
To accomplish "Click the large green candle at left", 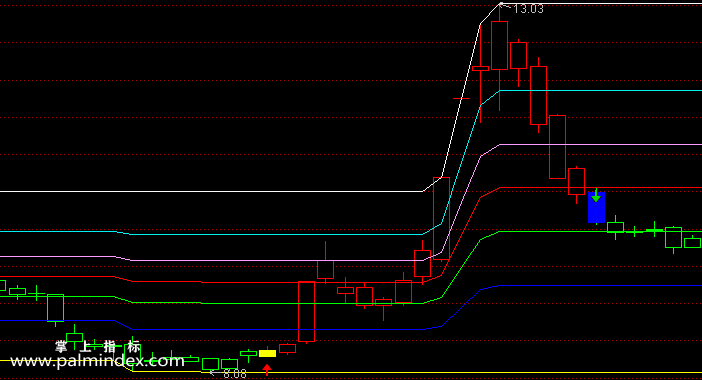I will (56, 308).
